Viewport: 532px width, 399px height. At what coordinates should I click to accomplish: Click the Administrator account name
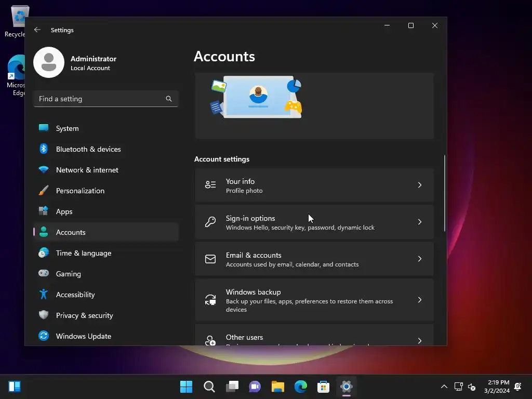[94, 59]
